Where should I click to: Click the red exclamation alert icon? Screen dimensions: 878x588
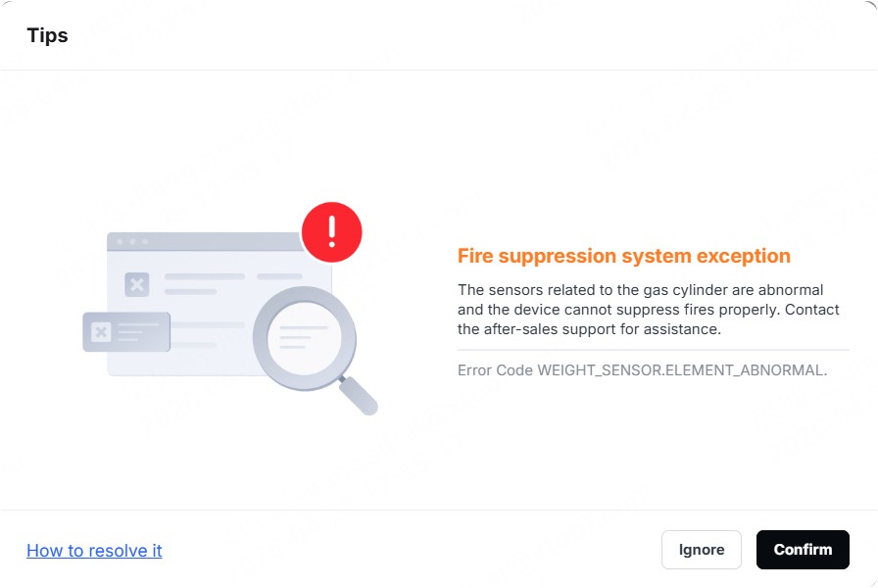332,232
